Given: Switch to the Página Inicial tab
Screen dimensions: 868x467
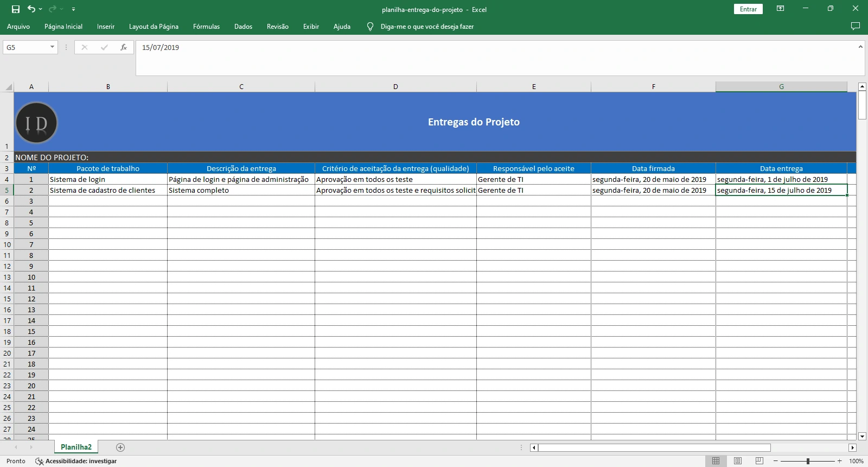Looking at the screenshot, I should 63,26.
